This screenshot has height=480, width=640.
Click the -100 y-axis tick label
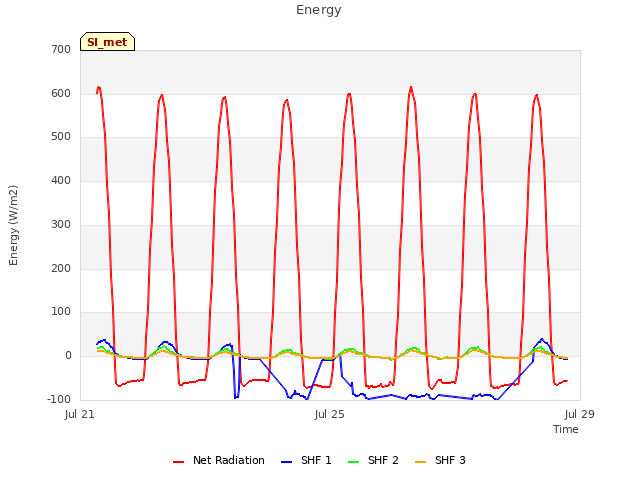[x=59, y=399]
